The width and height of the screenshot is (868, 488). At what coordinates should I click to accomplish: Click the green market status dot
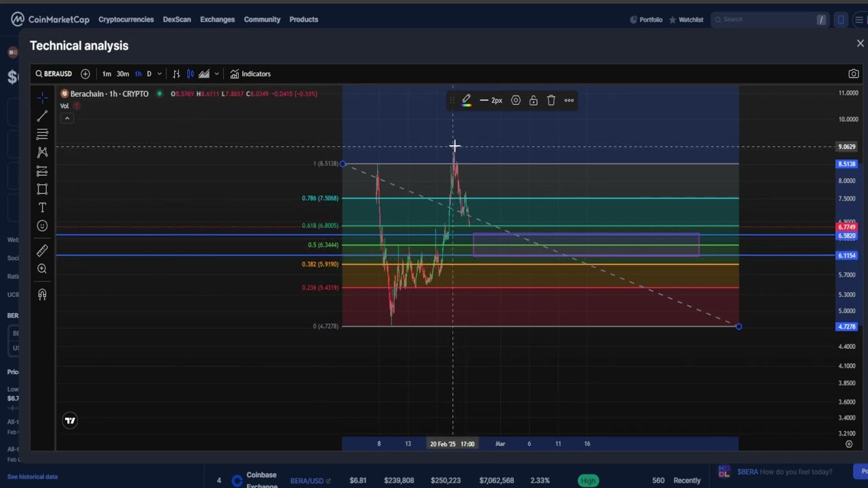(x=159, y=94)
